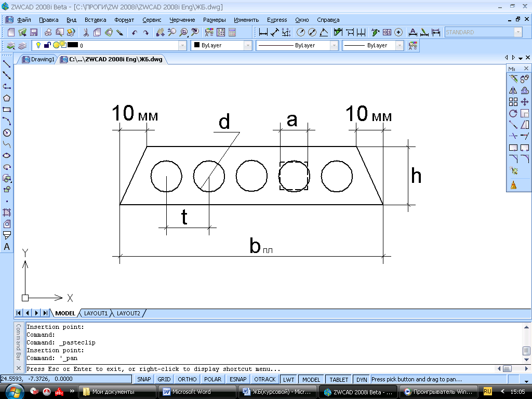Switch to the LAYOUT1 tab
This screenshot has width=532, height=399.
(x=96, y=313)
